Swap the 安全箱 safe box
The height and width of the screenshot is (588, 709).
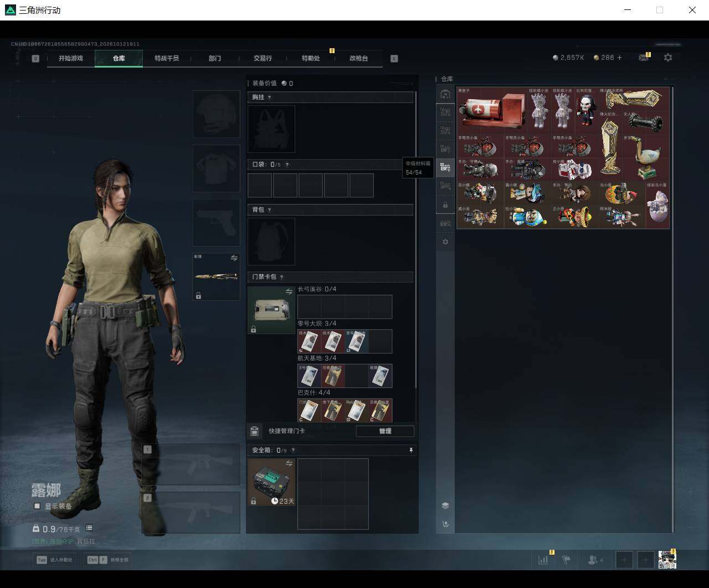point(289,463)
